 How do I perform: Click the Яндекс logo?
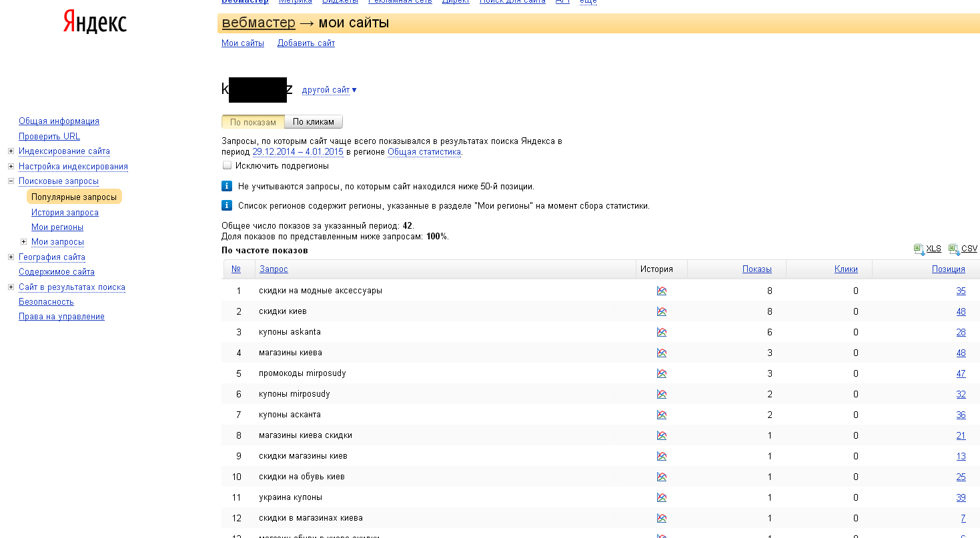(95, 22)
